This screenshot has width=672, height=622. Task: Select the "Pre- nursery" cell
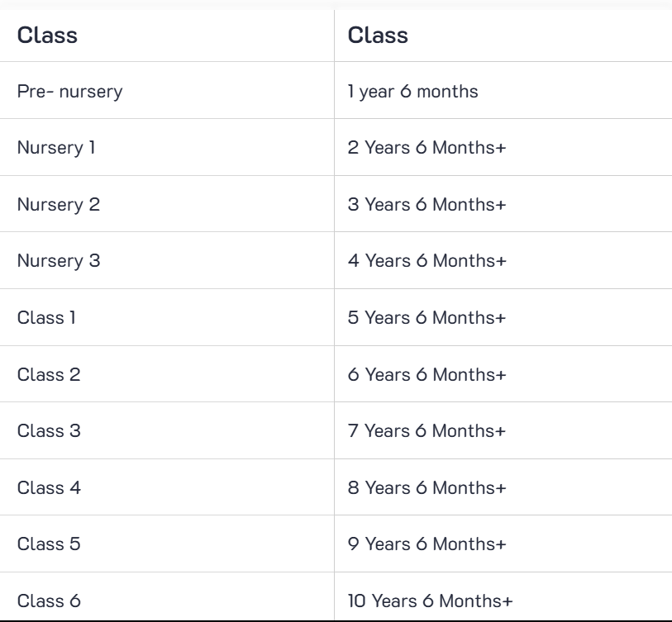[x=70, y=92]
